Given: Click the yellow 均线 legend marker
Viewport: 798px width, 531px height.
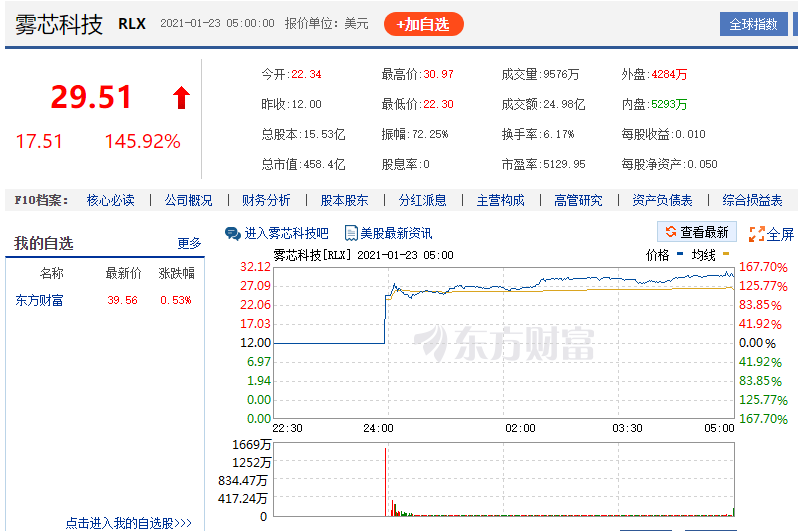Looking at the screenshot, I should coord(726,254).
